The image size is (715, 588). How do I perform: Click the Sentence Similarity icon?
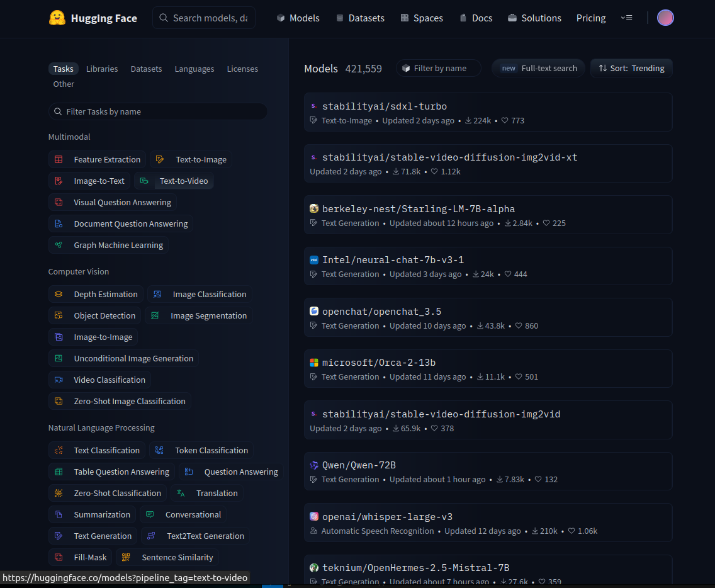(127, 557)
